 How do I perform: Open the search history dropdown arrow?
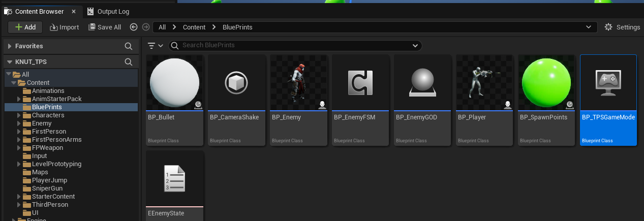415,45
